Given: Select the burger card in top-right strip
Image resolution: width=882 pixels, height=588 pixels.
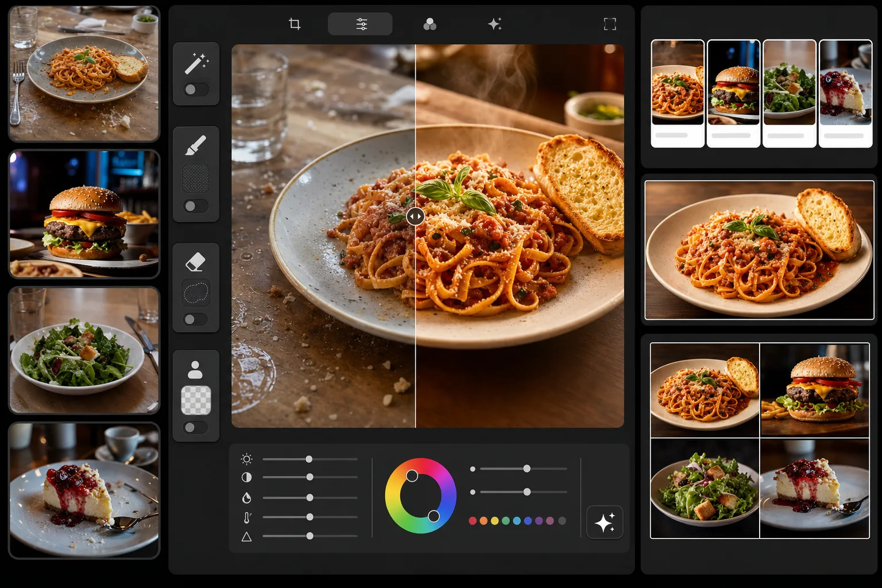Looking at the screenshot, I should point(733,94).
